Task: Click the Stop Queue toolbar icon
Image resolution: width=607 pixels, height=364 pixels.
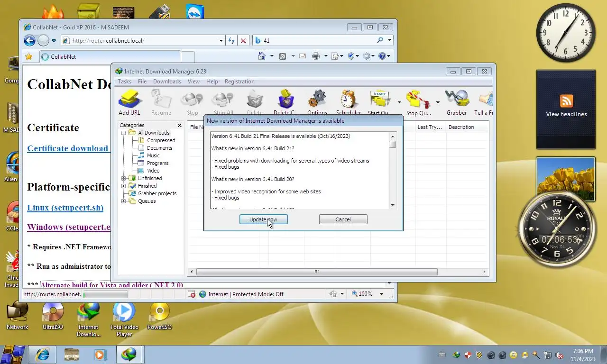Action: (x=418, y=99)
